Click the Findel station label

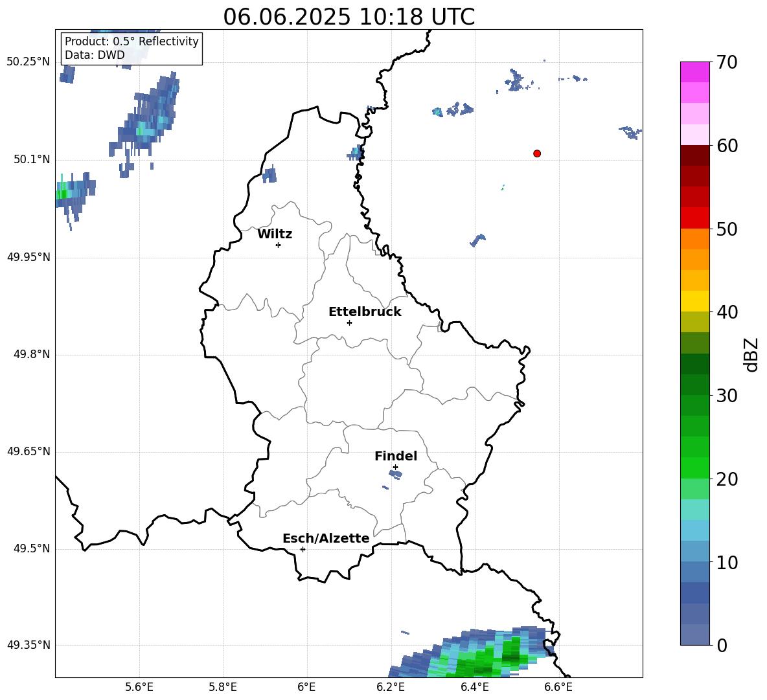pyautogui.click(x=396, y=456)
